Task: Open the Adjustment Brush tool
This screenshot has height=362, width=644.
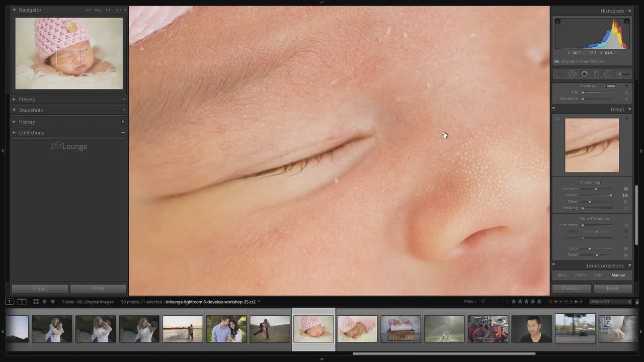Action: coord(623,74)
